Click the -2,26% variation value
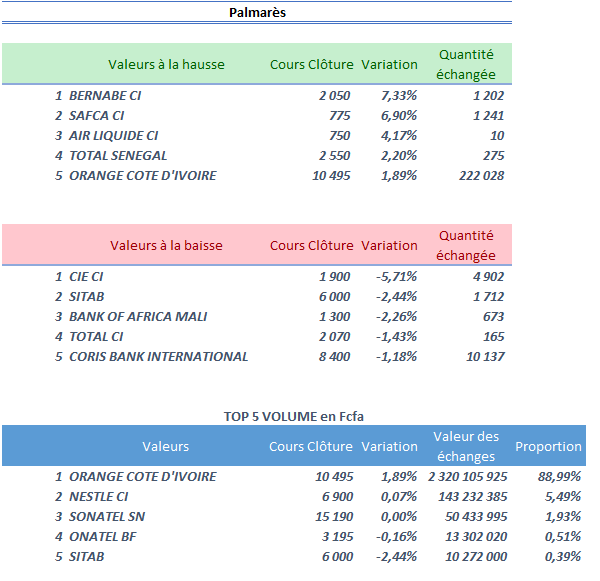 coord(396,316)
